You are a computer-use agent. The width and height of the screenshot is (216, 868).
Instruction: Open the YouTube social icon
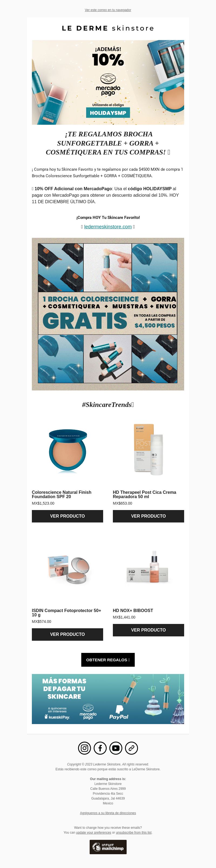(116, 748)
